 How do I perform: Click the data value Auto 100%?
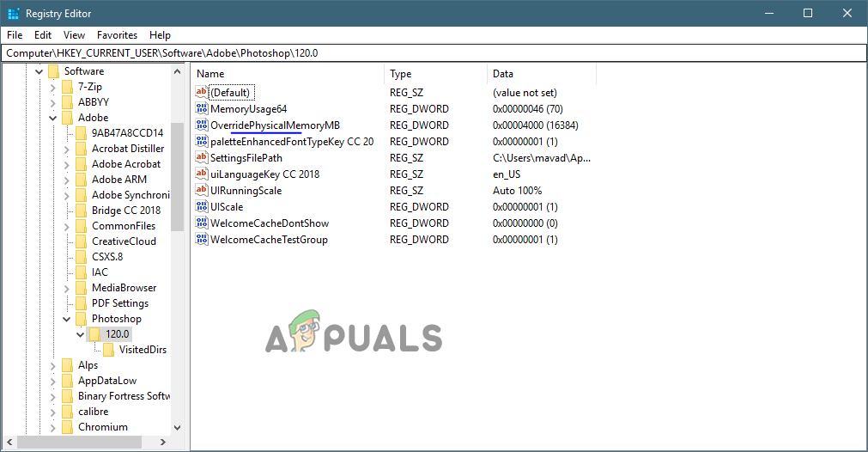(x=517, y=191)
